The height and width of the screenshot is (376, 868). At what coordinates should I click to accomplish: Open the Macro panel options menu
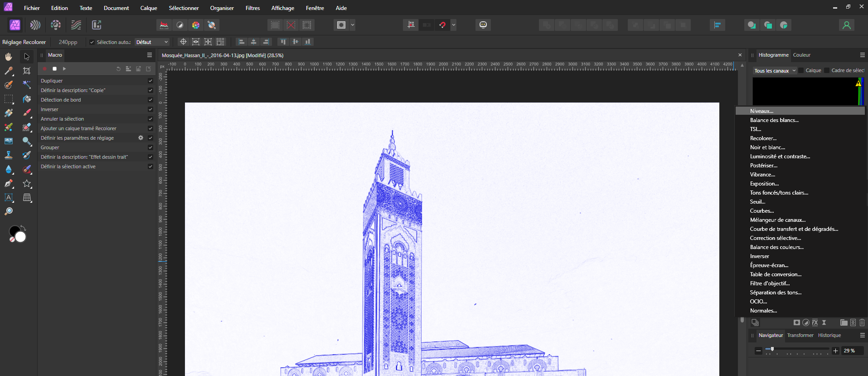(x=150, y=55)
